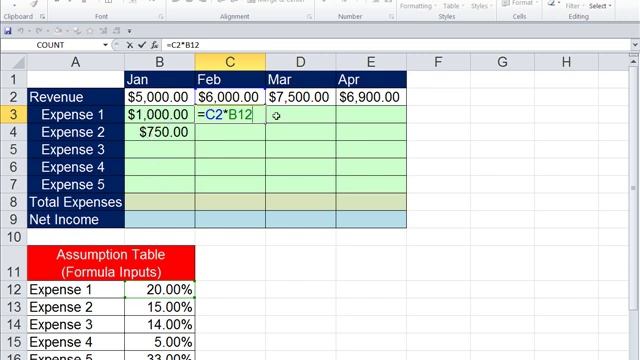Viewport: 640px width, 360px height.
Task: Click the red Assumption Table header cell
Action: click(111, 263)
